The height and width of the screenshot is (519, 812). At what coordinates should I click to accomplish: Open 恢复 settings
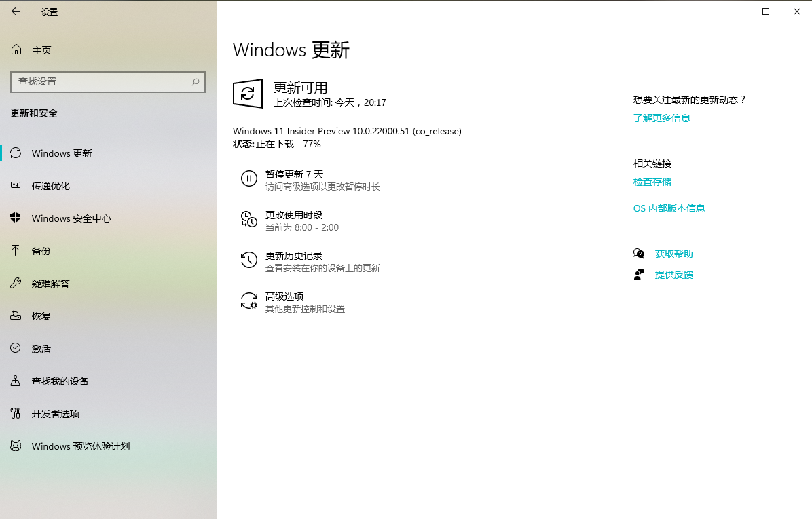[x=108, y=316]
